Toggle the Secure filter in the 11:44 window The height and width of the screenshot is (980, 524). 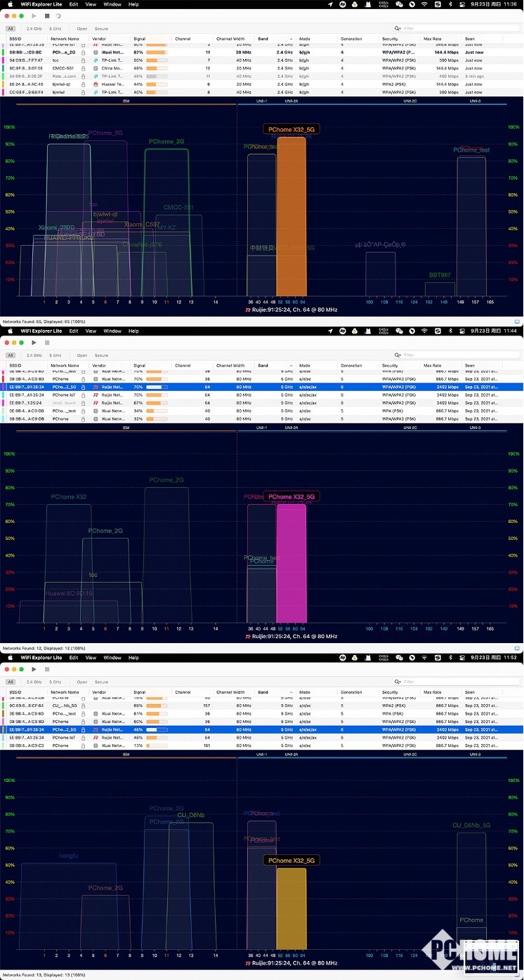[x=101, y=355]
